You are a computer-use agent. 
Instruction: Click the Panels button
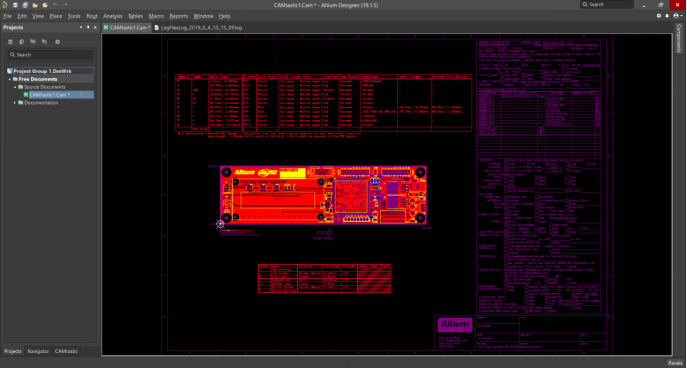pyautogui.click(x=675, y=363)
